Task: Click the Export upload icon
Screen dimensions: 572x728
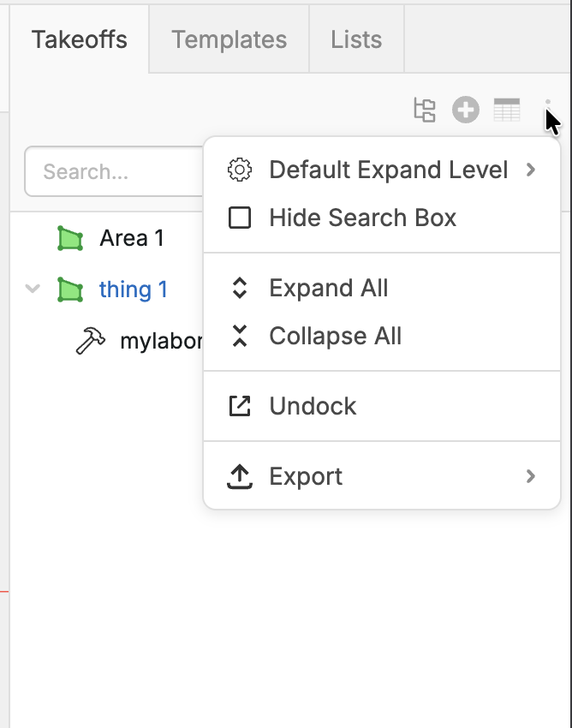Action: coord(240,476)
